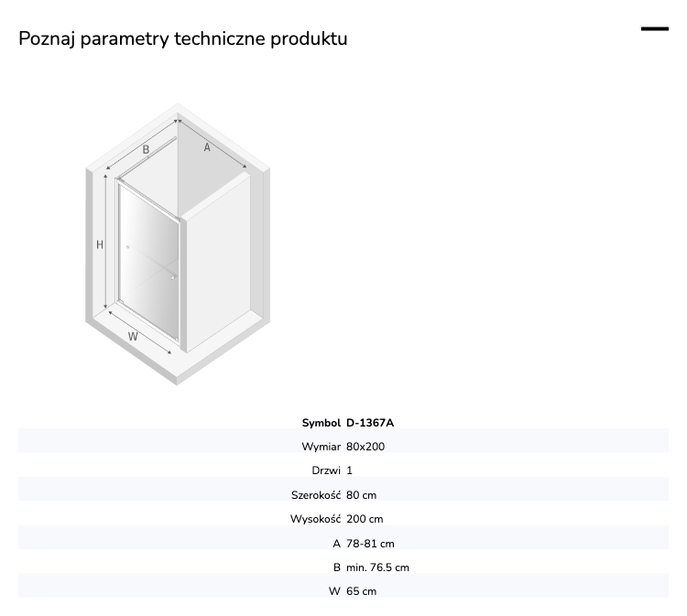Screen dimensions: 687x616
Task: Select the Szerokość 80 cm row
Action: (x=343, y=495)
